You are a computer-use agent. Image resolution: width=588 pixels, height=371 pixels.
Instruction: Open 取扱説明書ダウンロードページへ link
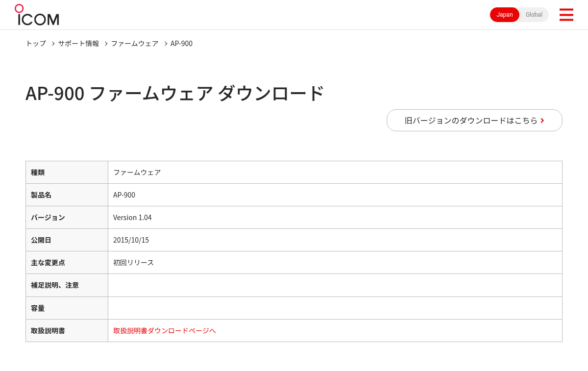click(165, 330)
